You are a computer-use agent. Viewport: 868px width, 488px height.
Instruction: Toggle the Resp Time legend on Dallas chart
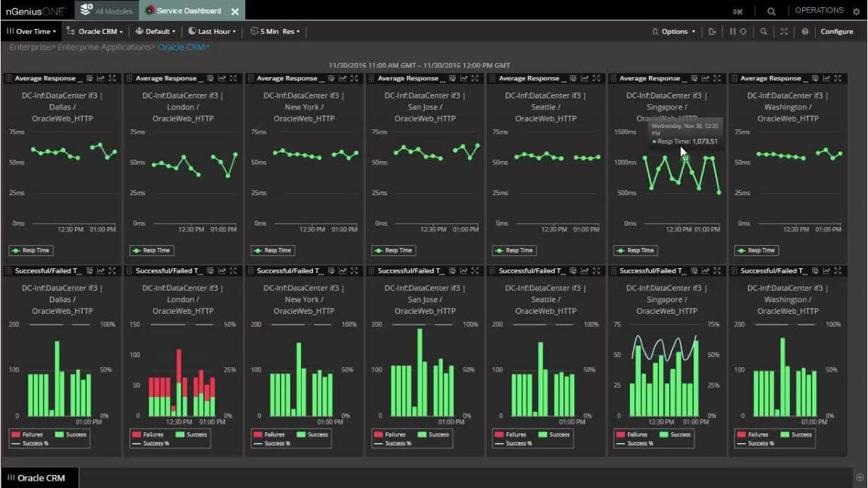coord(30,250)
